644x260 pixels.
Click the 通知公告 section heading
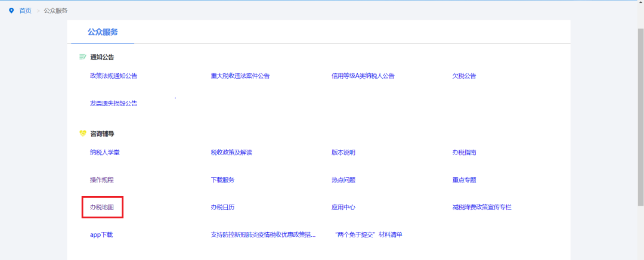pos(103,57)
